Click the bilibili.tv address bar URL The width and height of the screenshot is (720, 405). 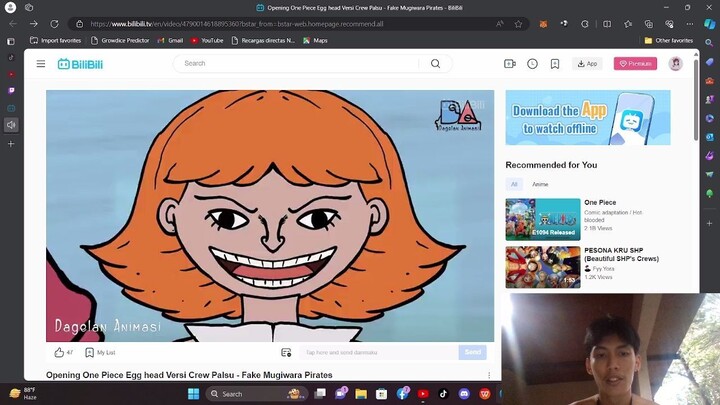(x=236, y=24)
